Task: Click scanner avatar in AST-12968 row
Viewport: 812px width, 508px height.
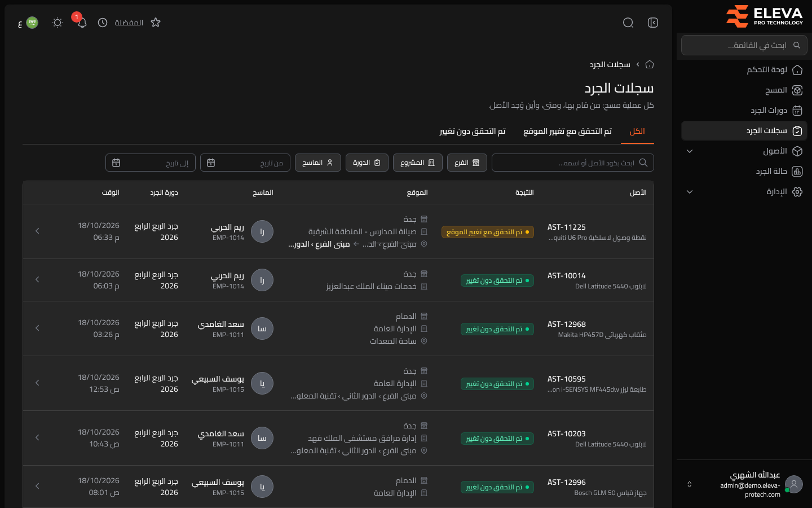Action: tap(262, 329)
